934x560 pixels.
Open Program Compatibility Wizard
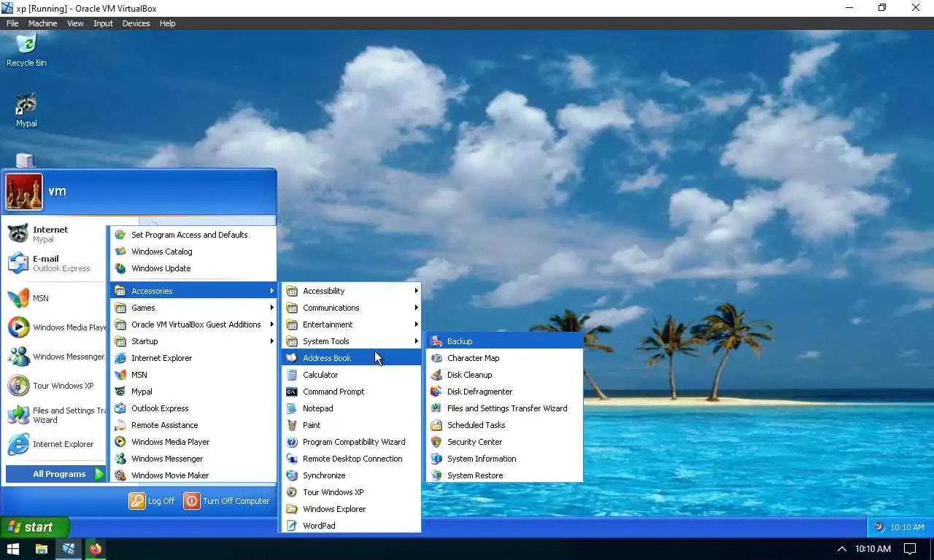[351, 442]
